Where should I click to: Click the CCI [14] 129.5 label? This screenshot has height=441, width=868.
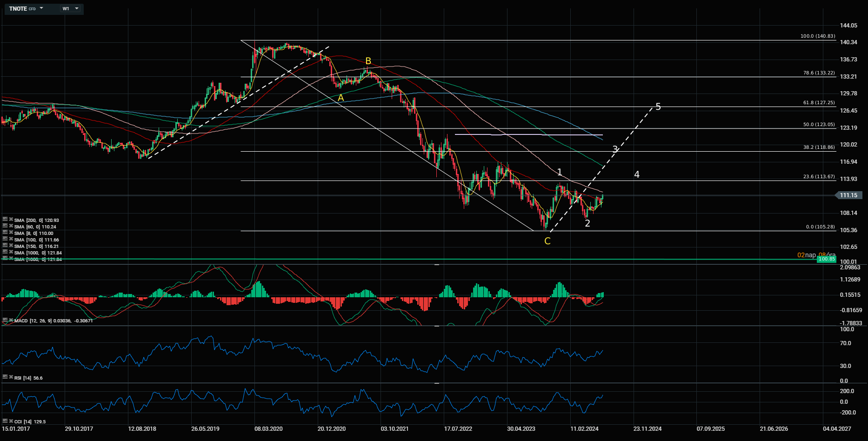[x=30, y=421]
